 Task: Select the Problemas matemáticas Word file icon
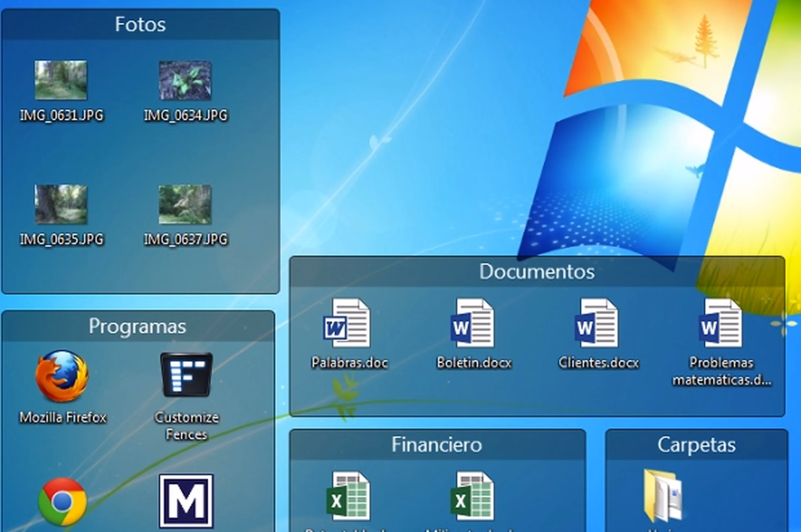[721, 323]
